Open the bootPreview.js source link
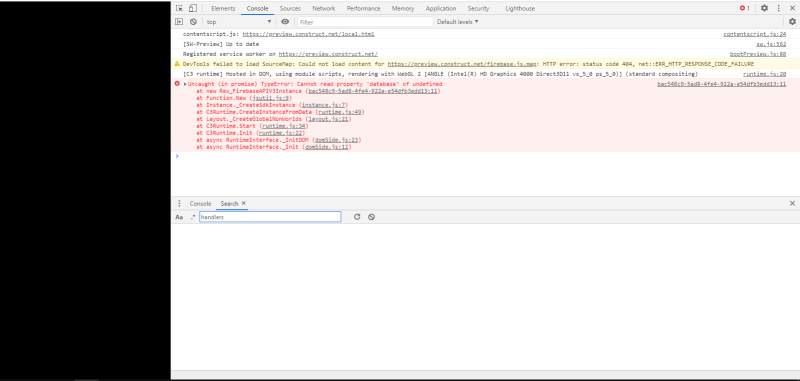 tap(758, 54)
